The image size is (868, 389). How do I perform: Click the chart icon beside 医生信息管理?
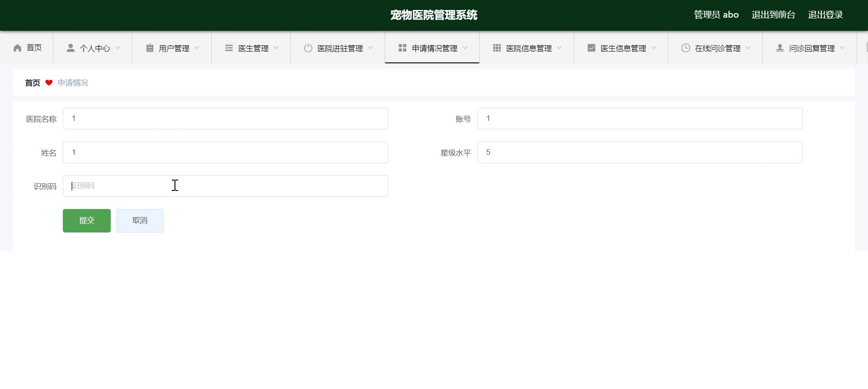pos(591,48)
